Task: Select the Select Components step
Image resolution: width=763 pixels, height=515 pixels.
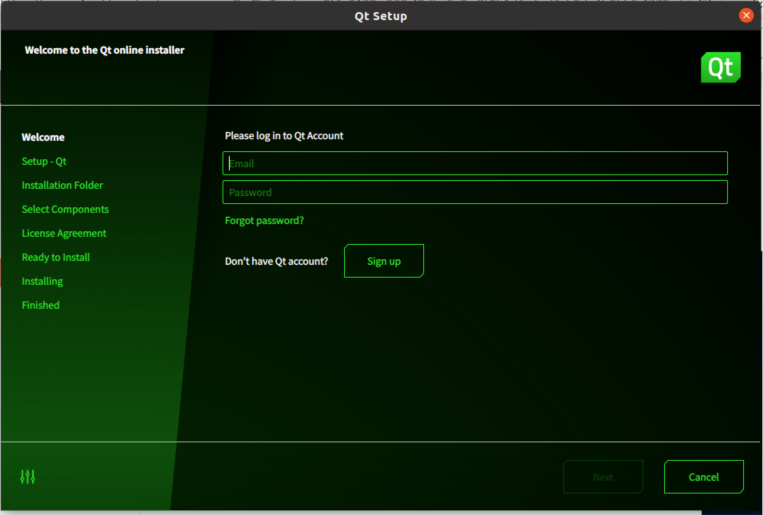Action: 65,209
